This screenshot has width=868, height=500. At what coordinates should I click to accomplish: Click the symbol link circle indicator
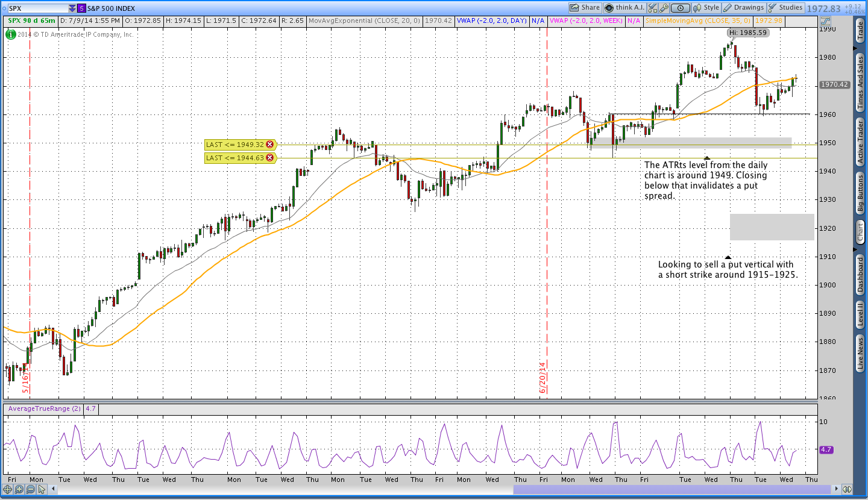4,8
